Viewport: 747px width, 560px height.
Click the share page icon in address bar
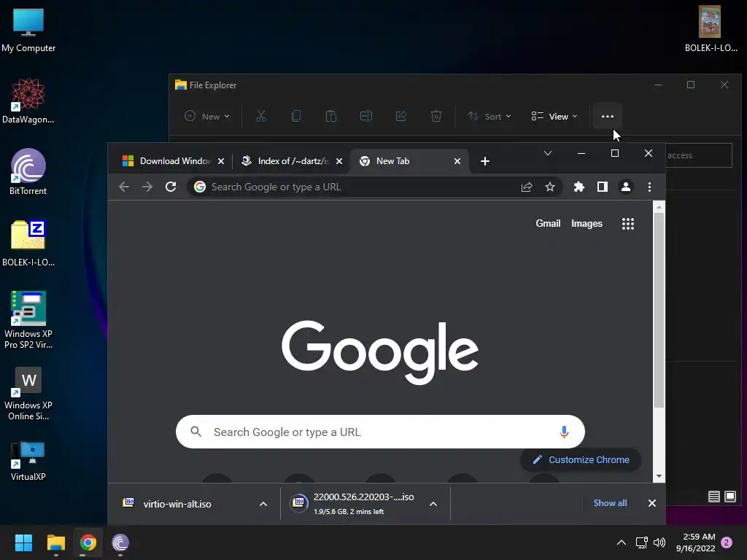pos(527,187)
